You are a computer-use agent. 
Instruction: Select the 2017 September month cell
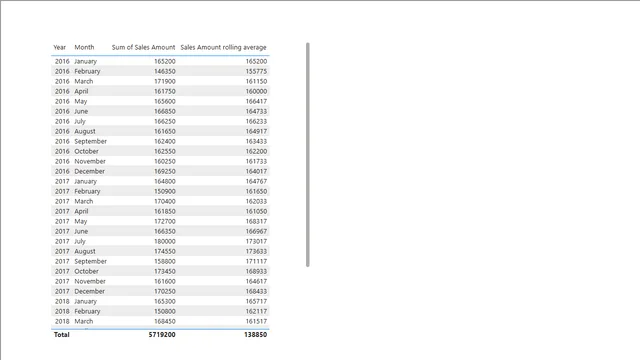(x=91, y=261)
